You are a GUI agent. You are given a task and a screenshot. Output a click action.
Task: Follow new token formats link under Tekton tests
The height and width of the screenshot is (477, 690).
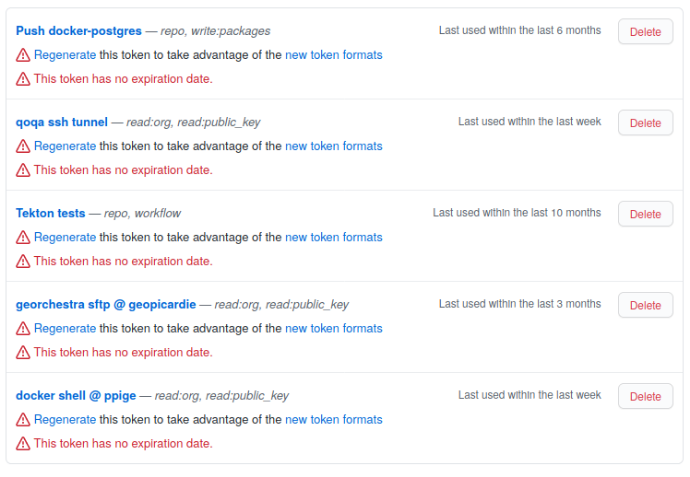(x=333, y=238)
